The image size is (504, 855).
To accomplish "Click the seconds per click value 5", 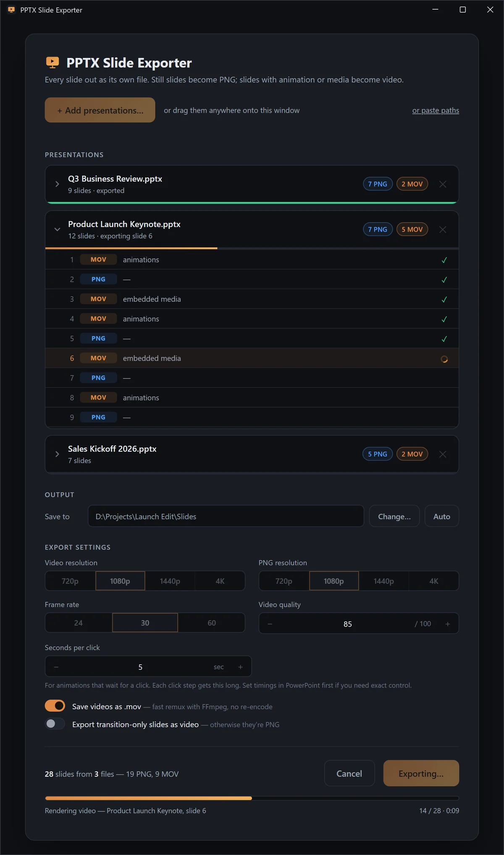I will coord(140,667).
